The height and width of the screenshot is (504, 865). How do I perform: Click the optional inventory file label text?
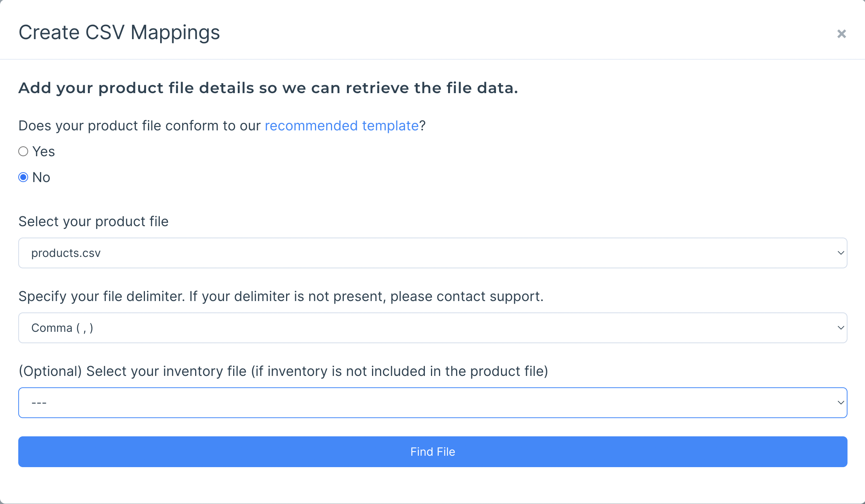pyautogui.click(x=283, y=371)
